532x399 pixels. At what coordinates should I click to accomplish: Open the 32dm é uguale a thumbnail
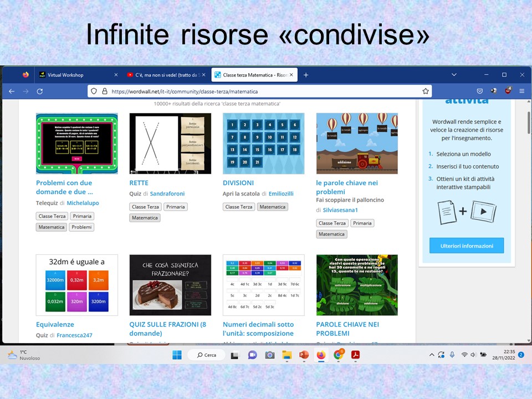[x=77, y=285]
